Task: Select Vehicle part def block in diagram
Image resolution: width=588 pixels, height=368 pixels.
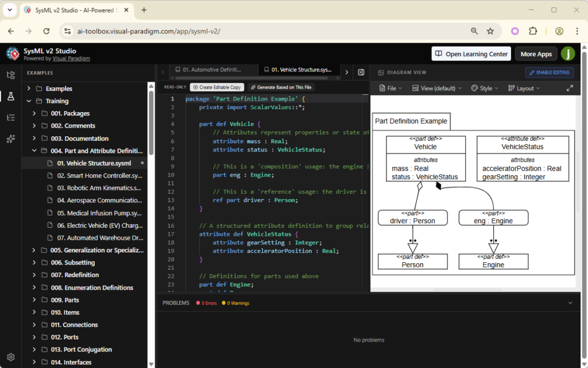Action: point(425,159)
